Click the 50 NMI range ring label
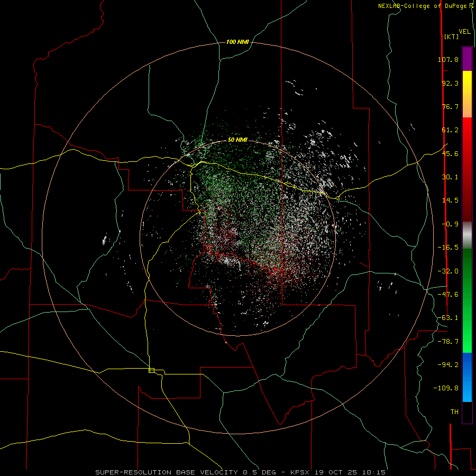476x476 pixels. tap(237, 140)
